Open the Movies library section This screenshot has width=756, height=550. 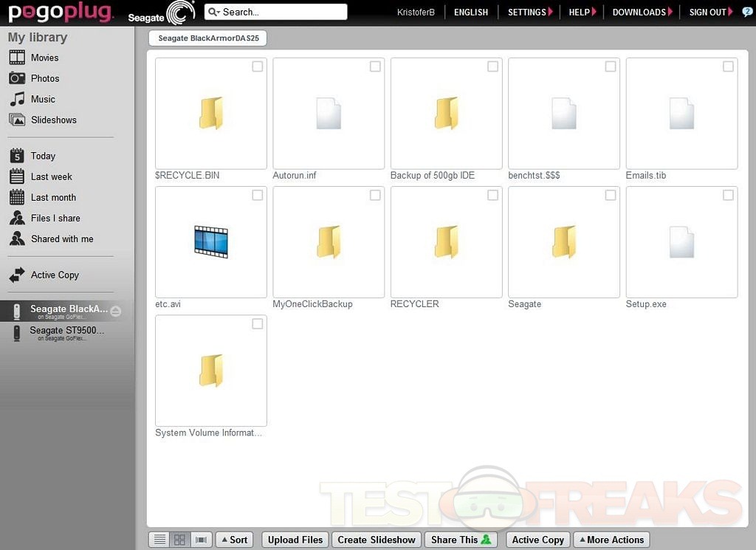click(44, 58)
